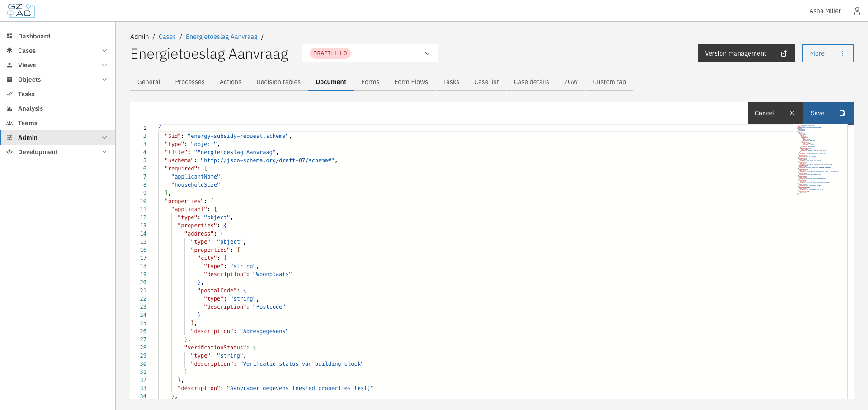Click the Objects archive icon
The height and width of the screenshot is (410, 868).
(x=9, y=80)
